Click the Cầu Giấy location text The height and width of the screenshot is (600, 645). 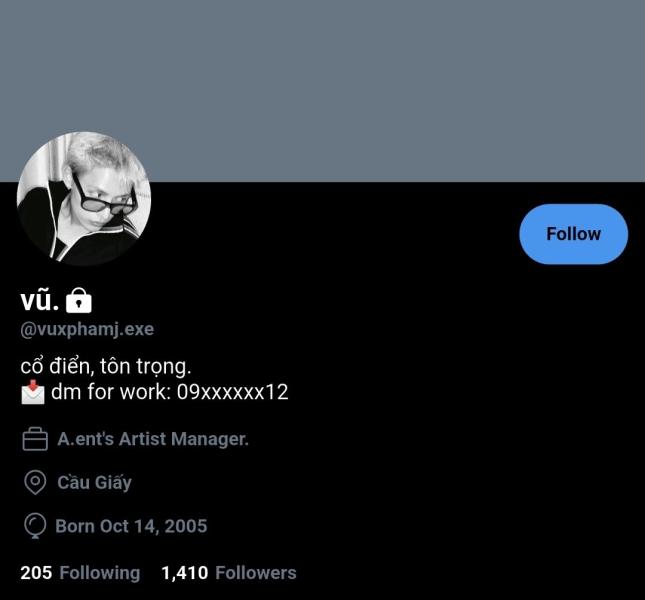(94, 482)
